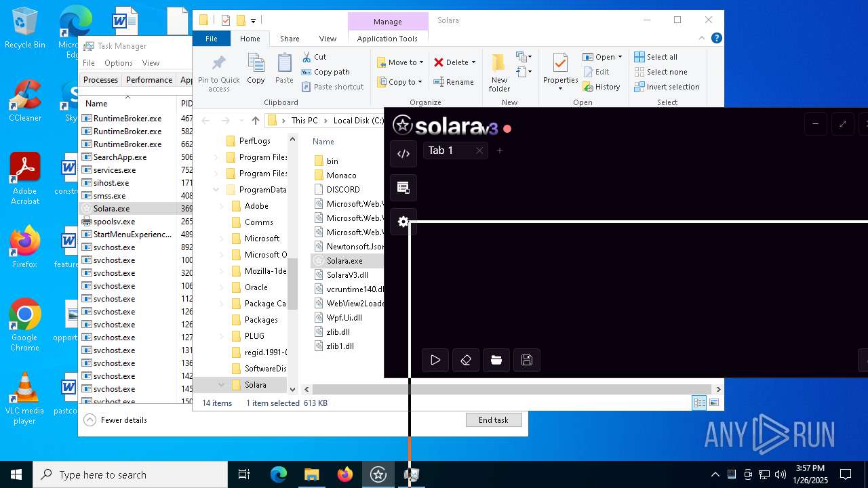Image resolution: width=868 pixels, height=488 pixels.
Task: Open the File tab in Explorer
Action: (x=212, y=39)
